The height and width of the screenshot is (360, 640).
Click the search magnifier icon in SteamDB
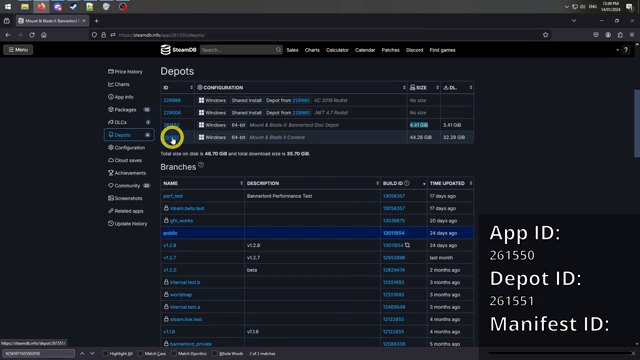278,50
